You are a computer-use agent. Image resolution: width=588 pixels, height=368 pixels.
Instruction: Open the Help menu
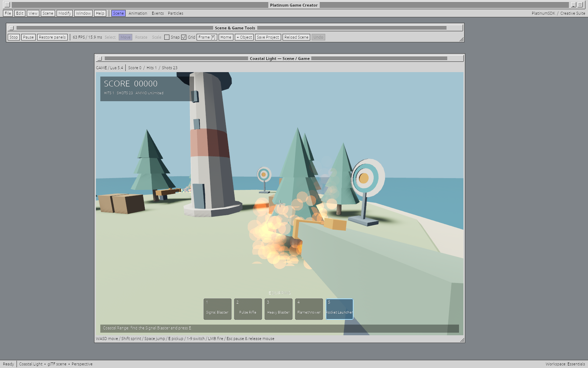tap(100, 13)
